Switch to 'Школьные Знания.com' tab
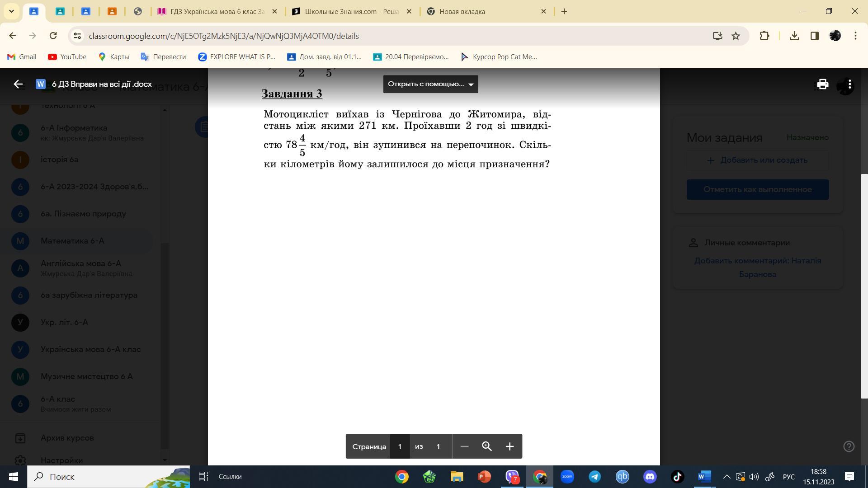 351,11
